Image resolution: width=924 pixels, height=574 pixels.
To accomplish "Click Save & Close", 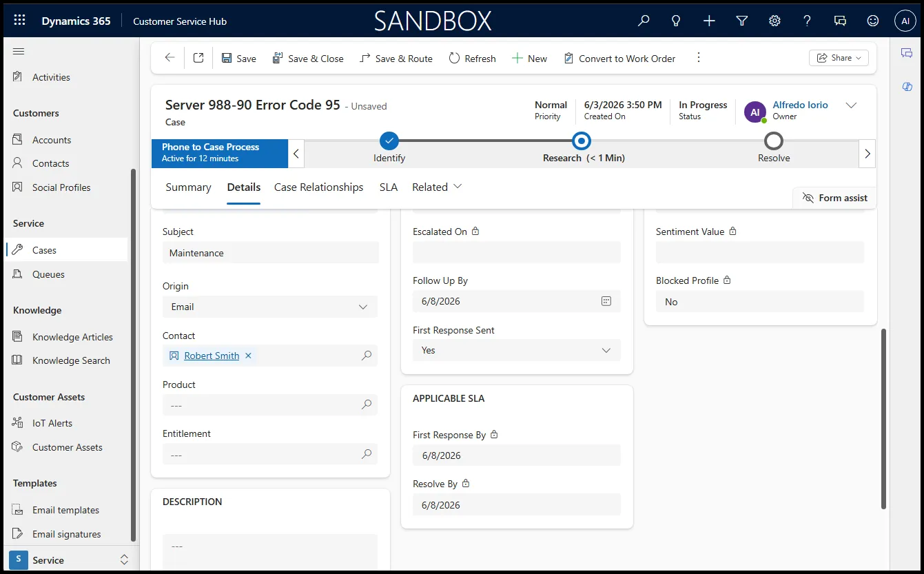I will point(308,59).
